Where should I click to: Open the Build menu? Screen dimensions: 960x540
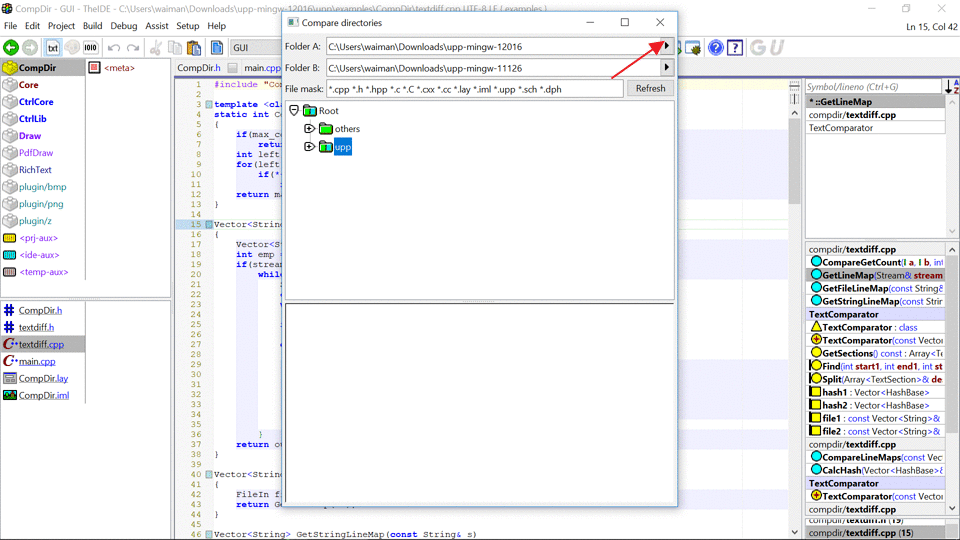pos(93,26)
